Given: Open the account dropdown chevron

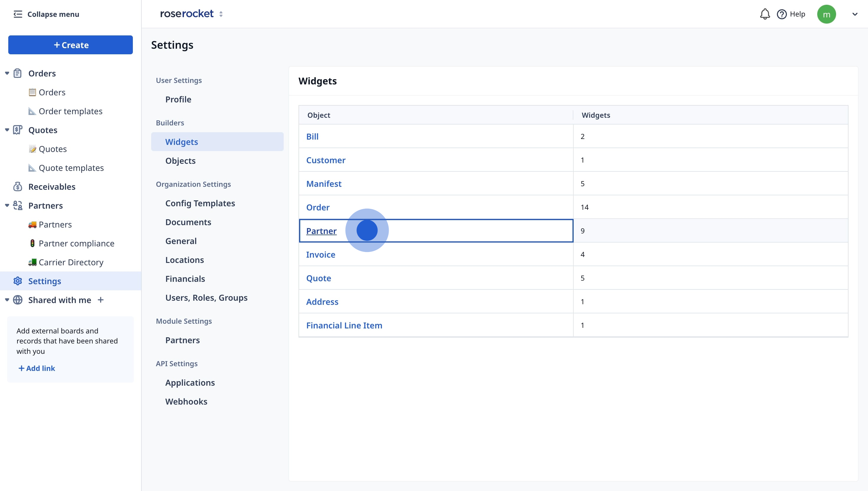Looking at the screenshot, I should 854,14.
